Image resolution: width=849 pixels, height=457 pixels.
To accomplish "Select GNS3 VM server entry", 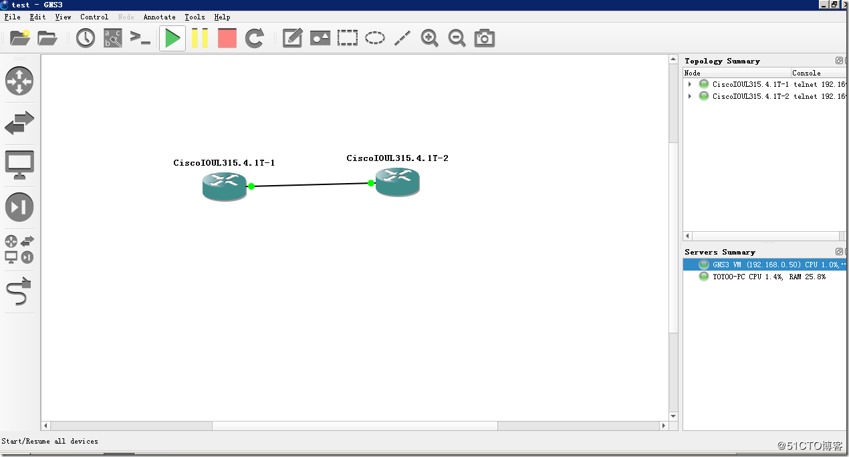I will [765, 265].
